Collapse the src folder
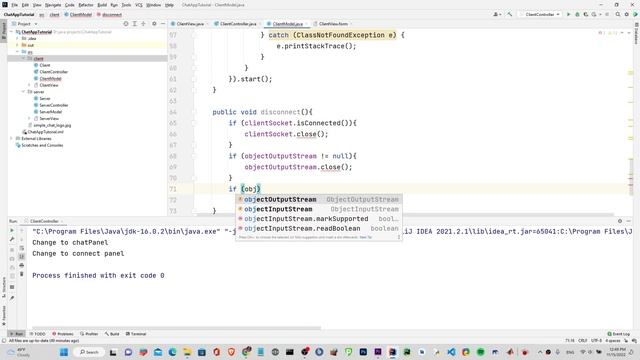The width and height of the screenshot is (640, 360). pyautogui.click(x=18, y=52)
